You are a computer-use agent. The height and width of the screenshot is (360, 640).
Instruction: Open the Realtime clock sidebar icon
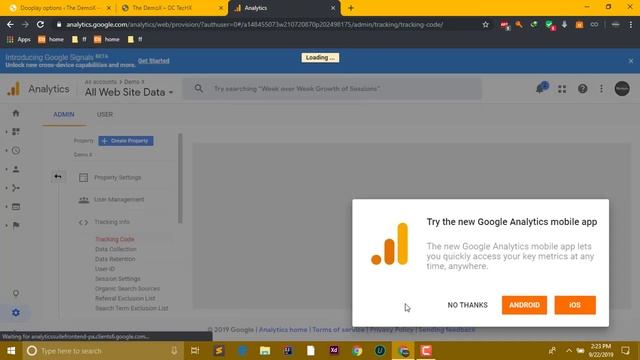(16, 150)
